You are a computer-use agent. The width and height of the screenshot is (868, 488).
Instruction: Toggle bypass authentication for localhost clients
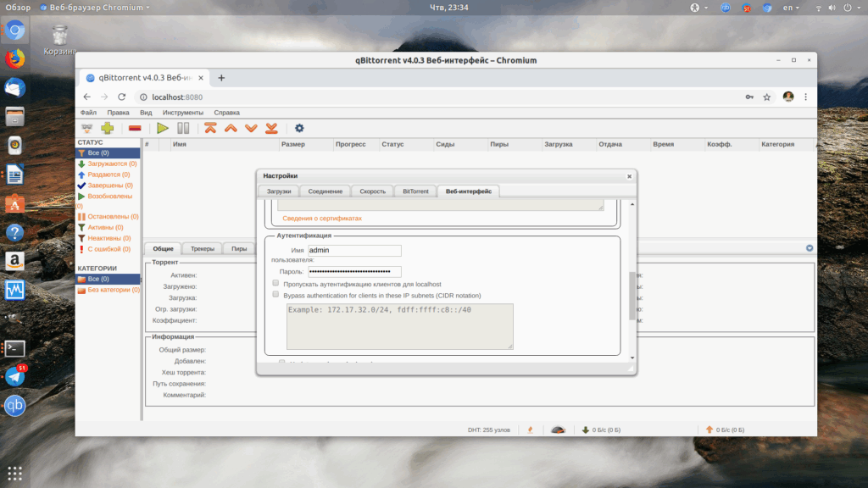275,283
